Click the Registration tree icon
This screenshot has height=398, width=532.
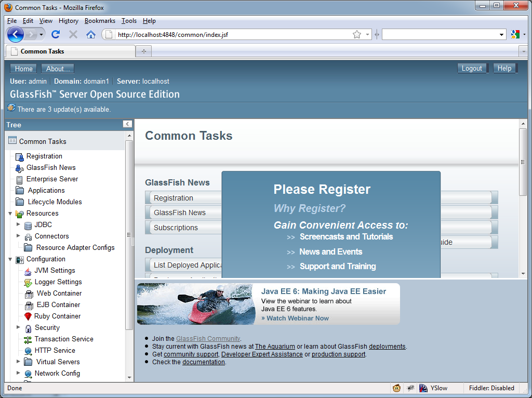point(20,157)
